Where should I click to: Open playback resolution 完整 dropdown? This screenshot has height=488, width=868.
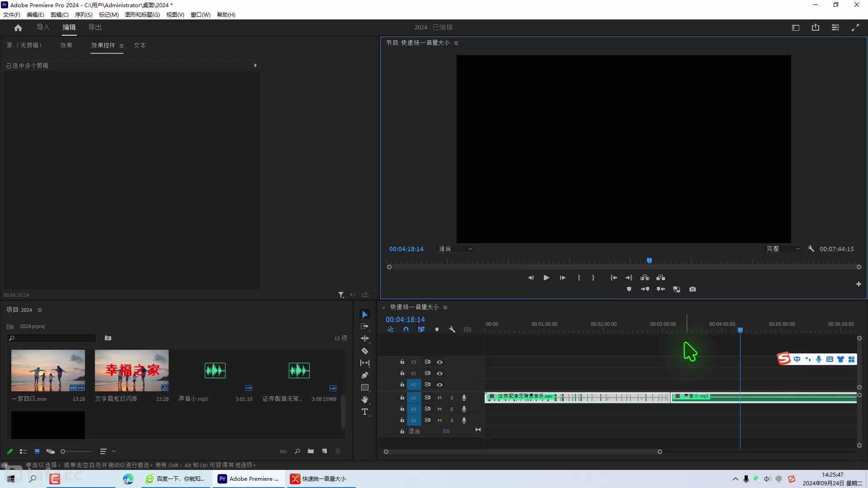pos(783,249)
